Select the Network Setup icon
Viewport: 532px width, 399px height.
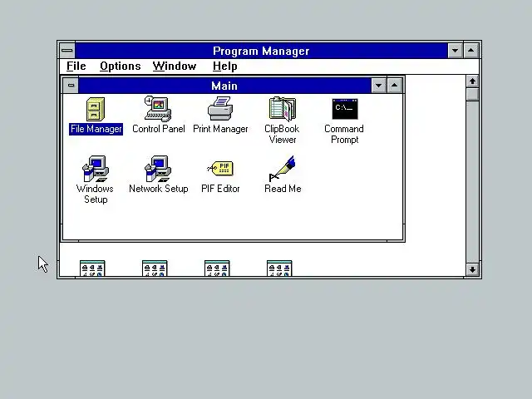point(158,169)
